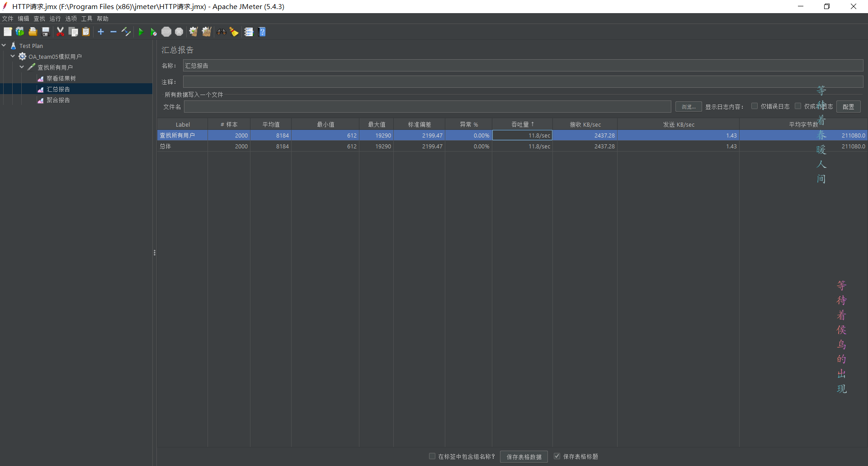This screenshot has height=466, width=868.
Task: Clear all results with the double broom icon
Action: click(x=207, y=32)
